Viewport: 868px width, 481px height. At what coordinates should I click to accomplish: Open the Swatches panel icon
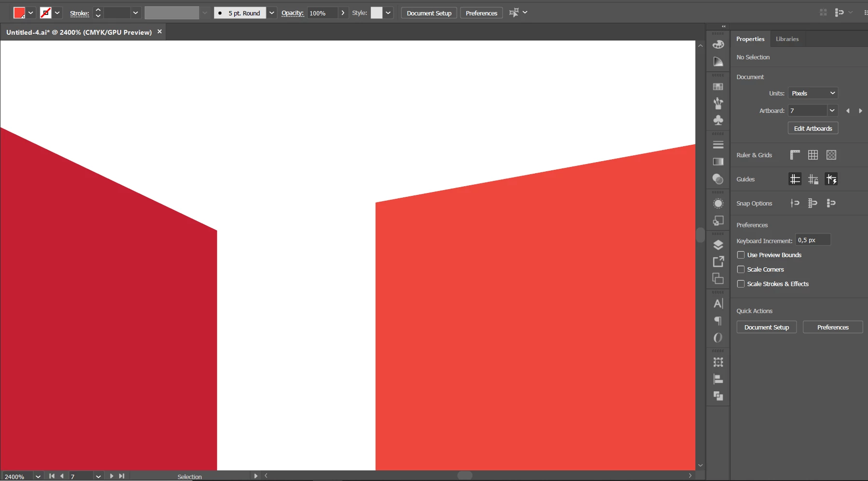click(x=718, y=87)
